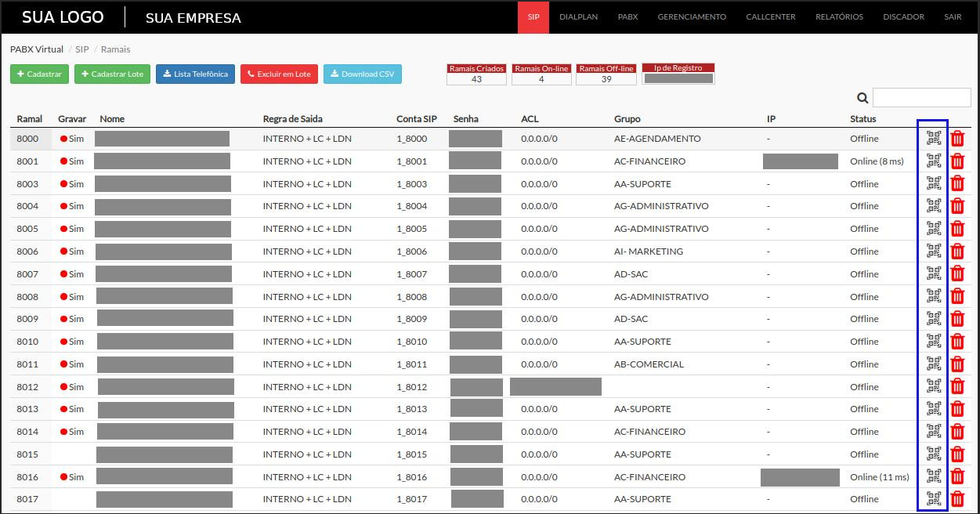Screen dimensions: 980x514
Task: View QR code for extension 8017
Action: coord(933,499)
